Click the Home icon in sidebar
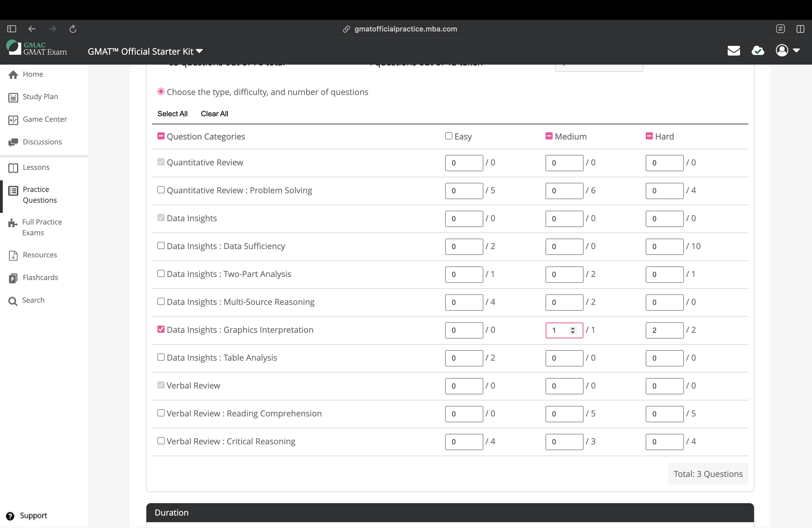 click(x=13, y=74)
